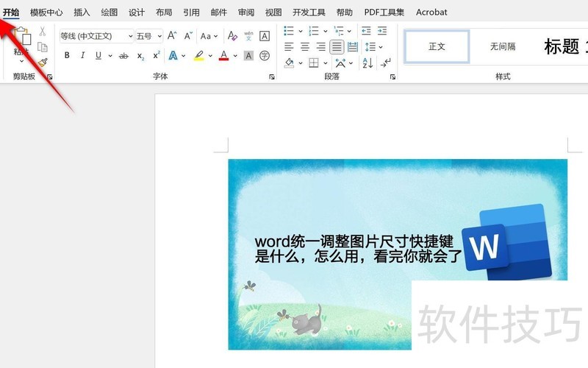Expand numbering list dropdown arrow

click(x=325, y=31)
